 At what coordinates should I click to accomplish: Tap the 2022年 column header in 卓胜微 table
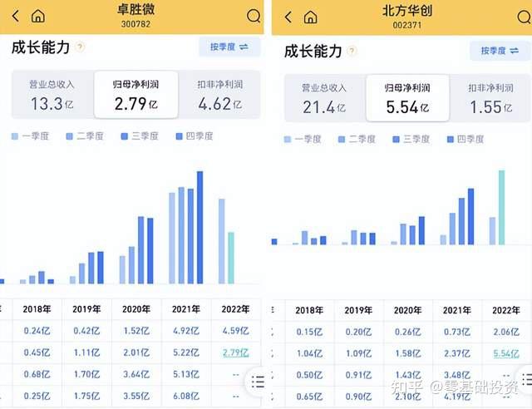click(235, 309)
